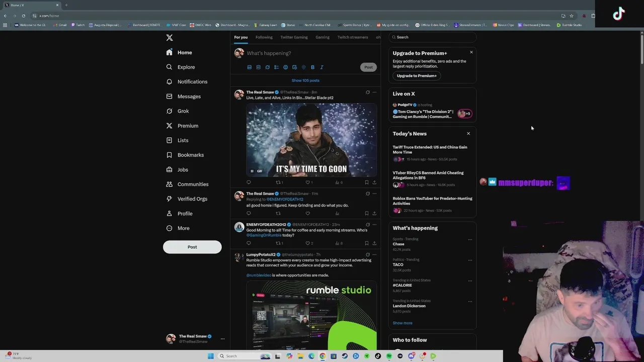This screenshot has height=362, width=644.
Task: Open Twitch bookmark in bookmarks bar
Action: coord(78,25)
